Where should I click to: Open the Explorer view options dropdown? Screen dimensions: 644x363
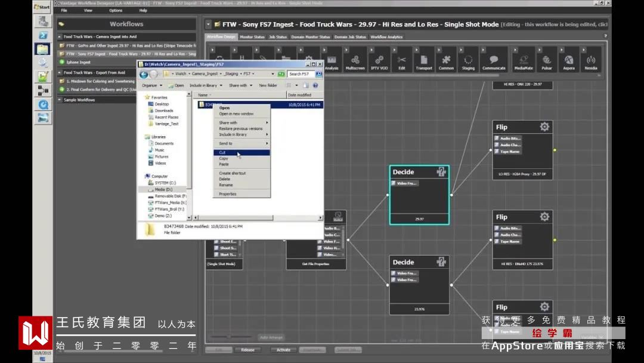[296, 85]
